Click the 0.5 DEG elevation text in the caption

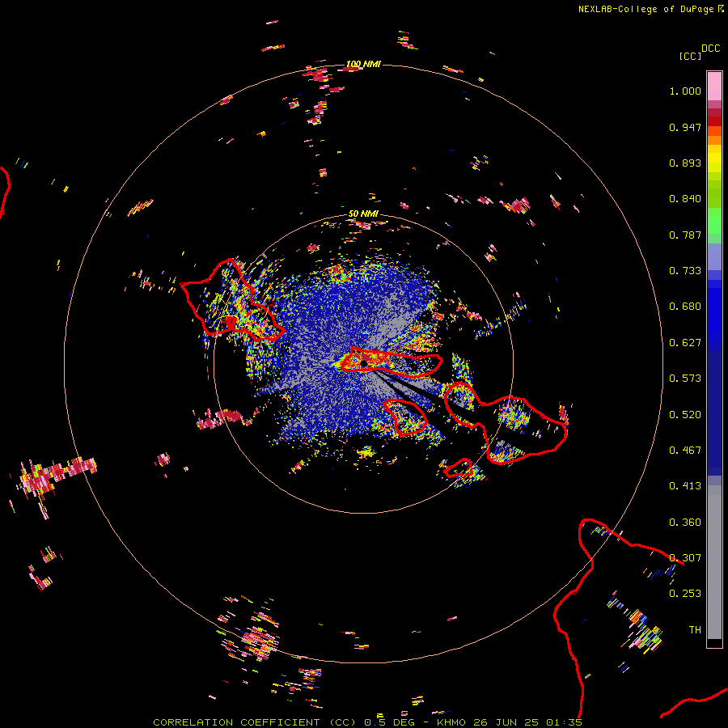(390, 722)
